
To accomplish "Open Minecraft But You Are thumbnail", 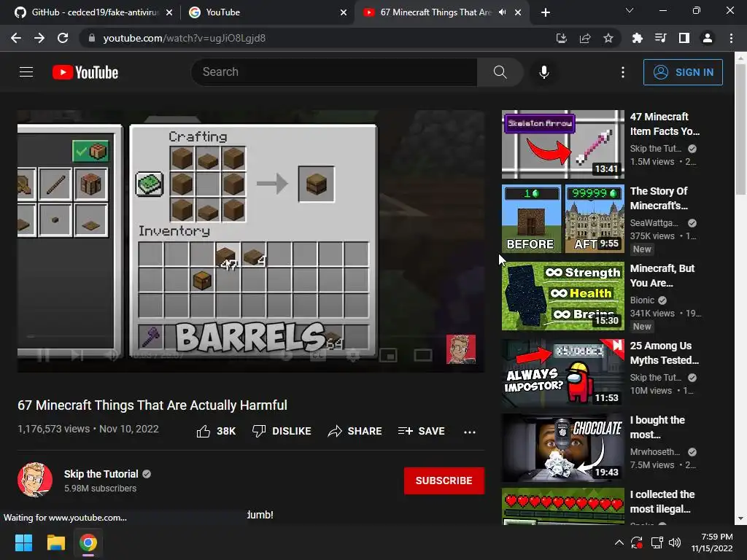I will click(x=563, y=296).
